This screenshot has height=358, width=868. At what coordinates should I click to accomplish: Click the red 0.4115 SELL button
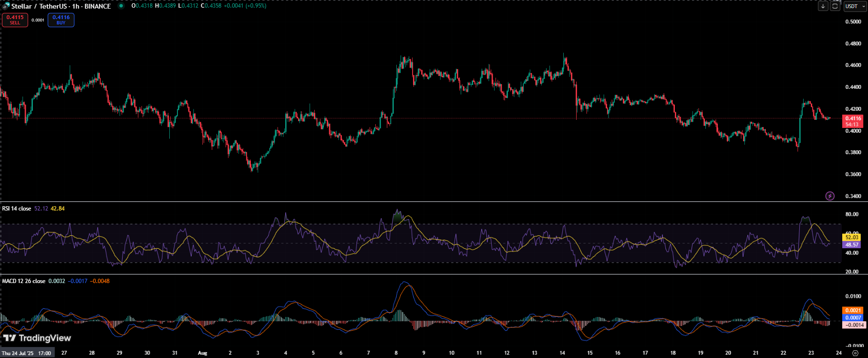click(x=15, y=20)
